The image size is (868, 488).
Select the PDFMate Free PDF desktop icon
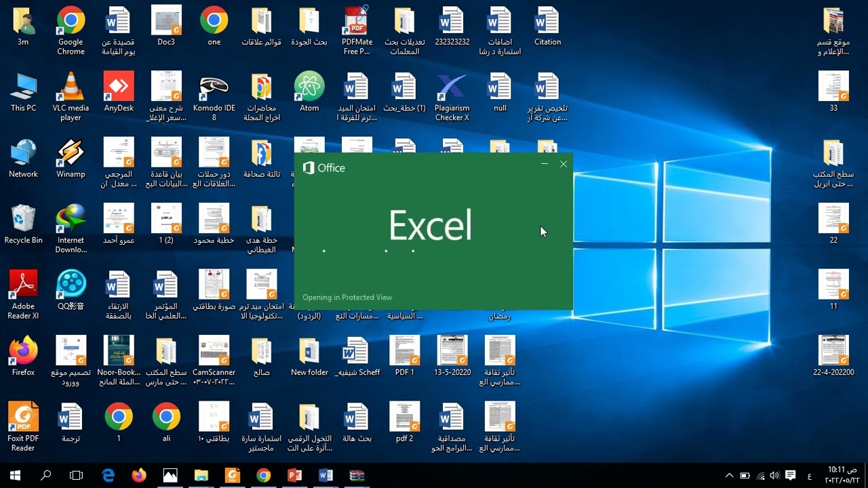(357, 31)
